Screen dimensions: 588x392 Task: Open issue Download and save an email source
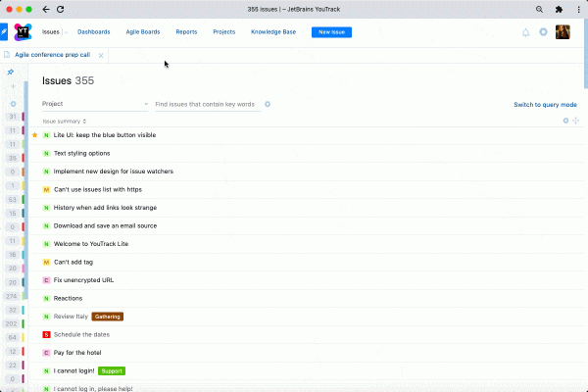(105, 225)
